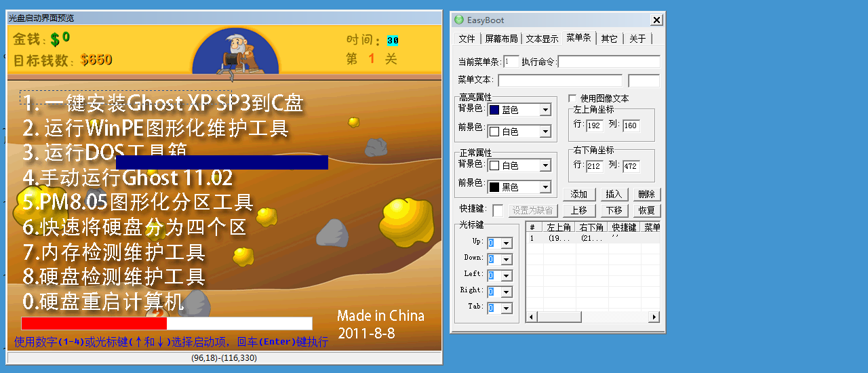Open highlight 前景色 白色 dropdown
868x373 pixels.
[545, 132]
